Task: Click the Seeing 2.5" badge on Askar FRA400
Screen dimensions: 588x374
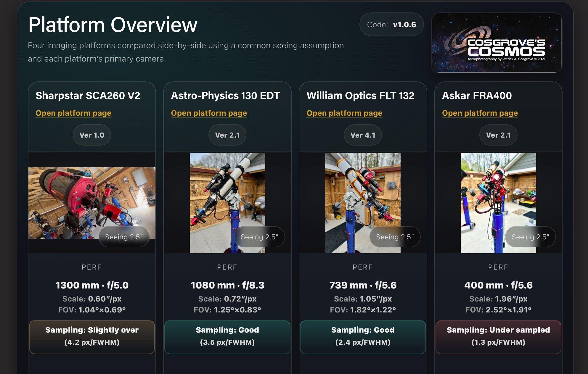Action: [530, 236]
